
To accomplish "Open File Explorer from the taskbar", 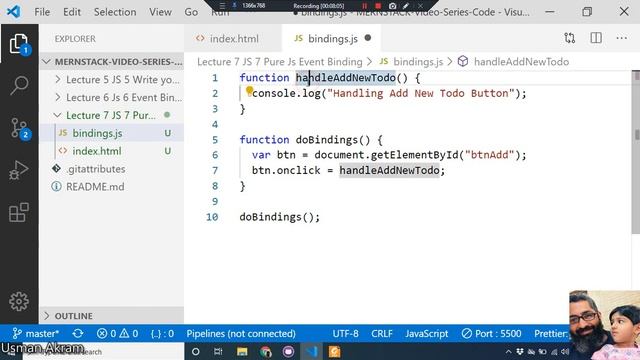I will pos(242,351).
